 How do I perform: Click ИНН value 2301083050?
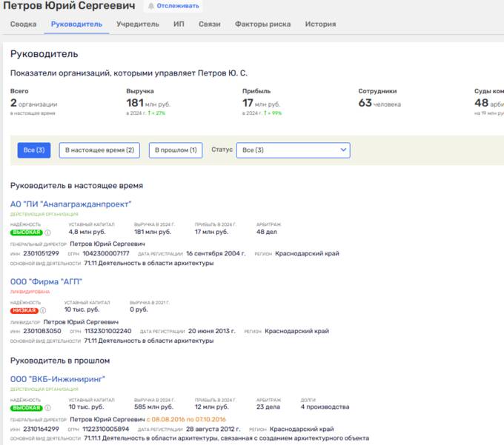42,331
